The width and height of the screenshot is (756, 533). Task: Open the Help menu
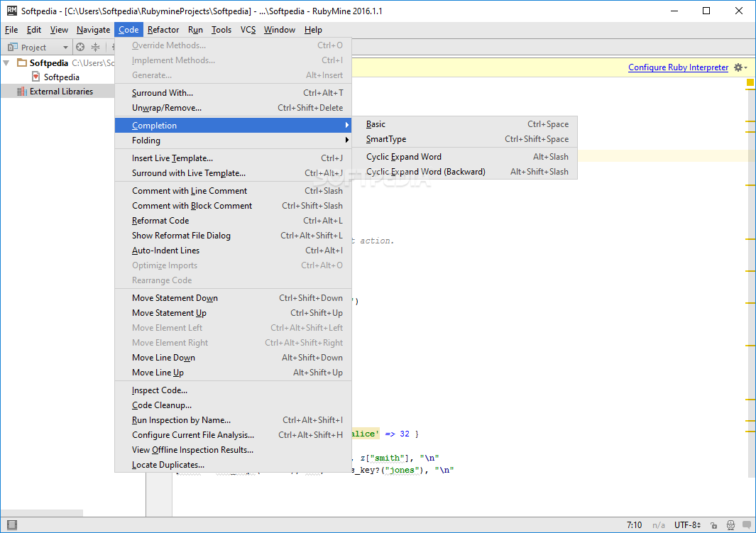313,30
